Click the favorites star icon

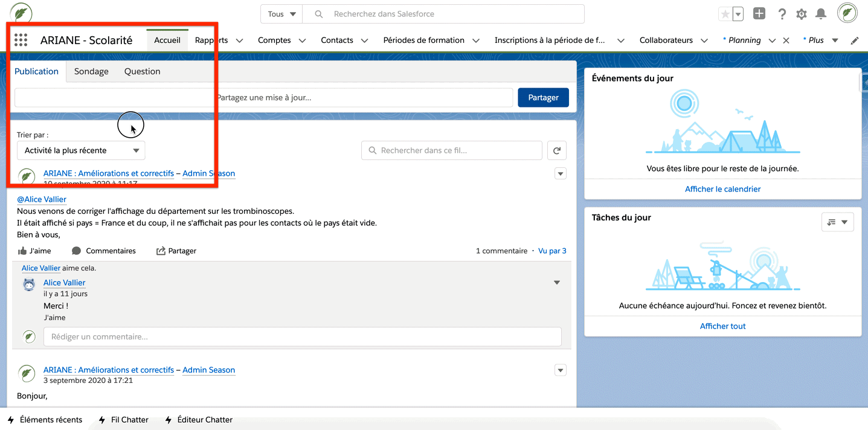tap(727, 13)
